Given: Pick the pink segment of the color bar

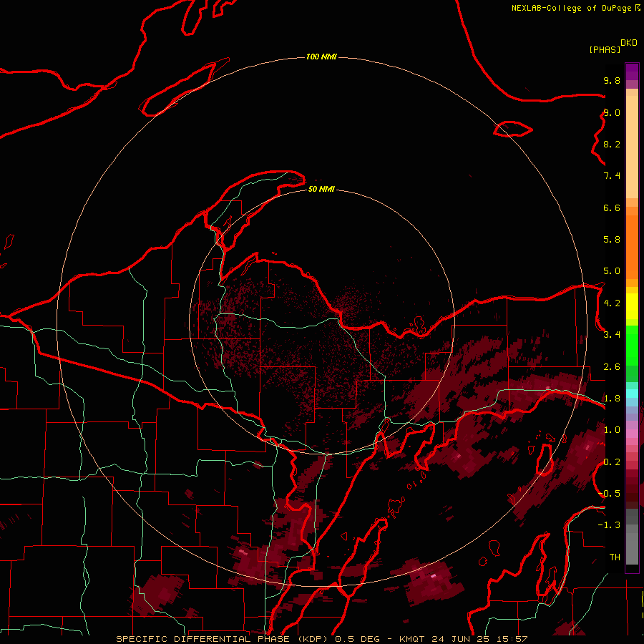Looking at the screenshot, I should click(632, 433).
